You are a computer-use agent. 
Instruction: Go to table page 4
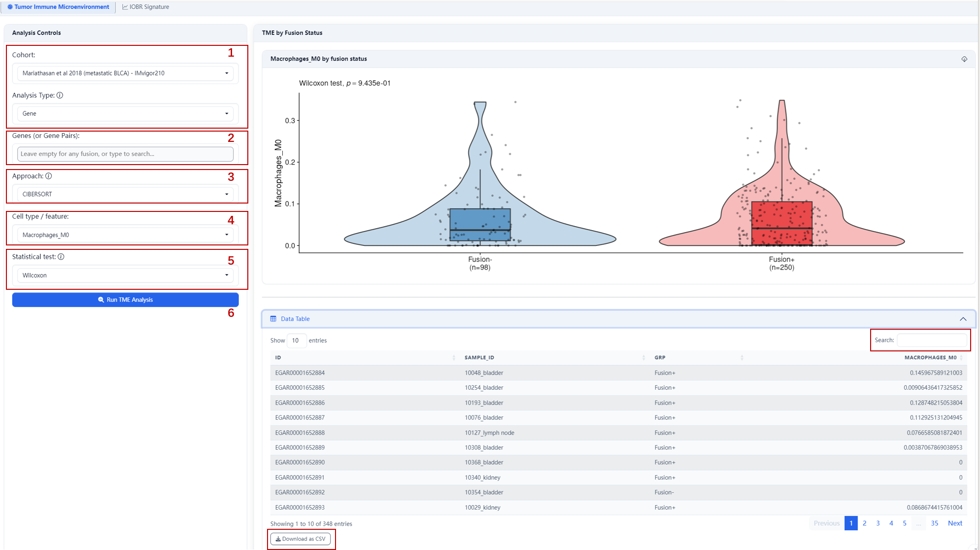[891, 523]
